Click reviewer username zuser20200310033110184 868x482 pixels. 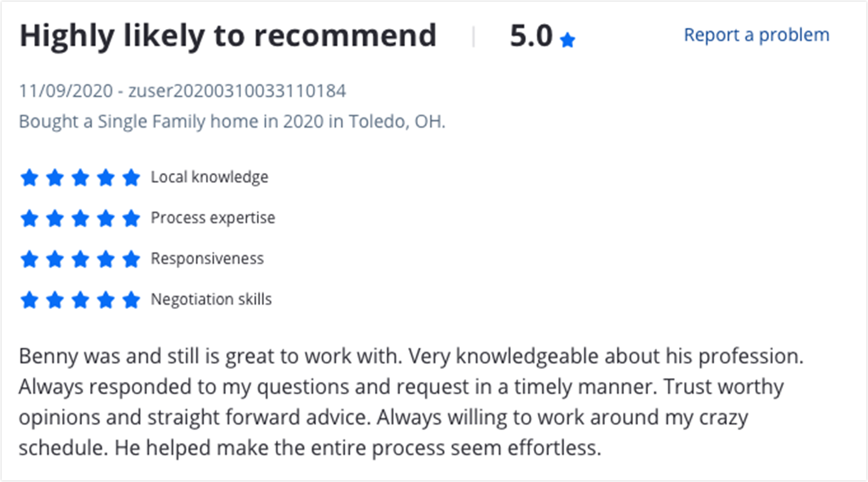237,91
